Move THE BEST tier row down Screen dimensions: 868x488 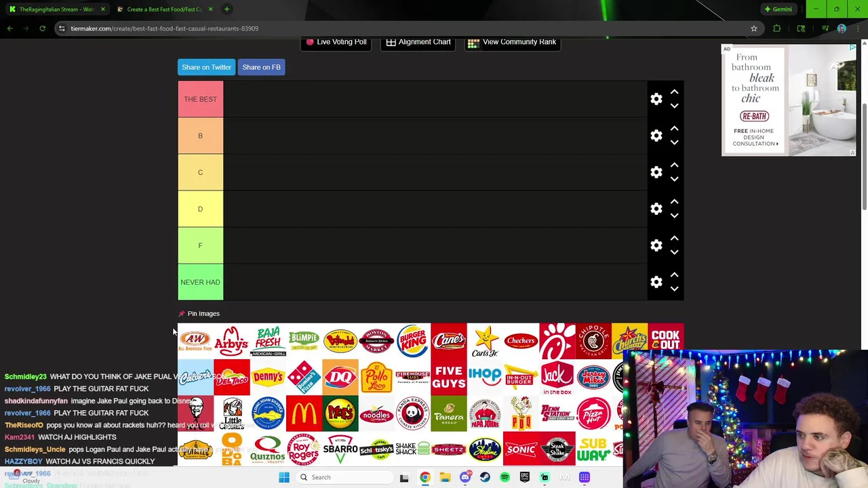point(674,106)
